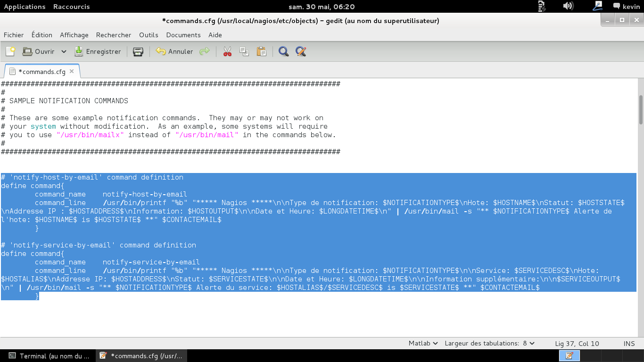Click # 'notify-service-by-email' command definition comment
The image size is (644, 362).
(99, 245)
